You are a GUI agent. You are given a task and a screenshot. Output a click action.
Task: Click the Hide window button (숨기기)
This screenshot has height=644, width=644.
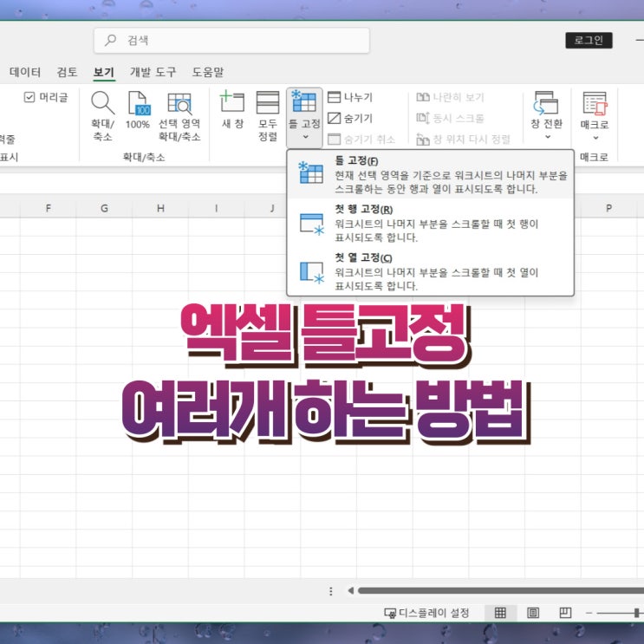350,118
